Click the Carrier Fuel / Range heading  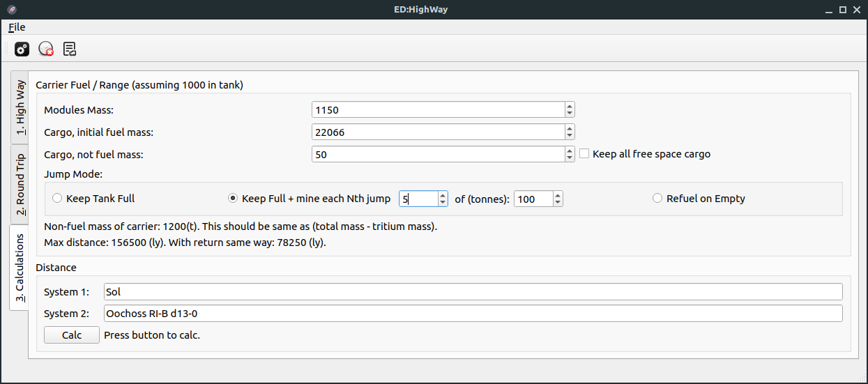pos(139,85)
